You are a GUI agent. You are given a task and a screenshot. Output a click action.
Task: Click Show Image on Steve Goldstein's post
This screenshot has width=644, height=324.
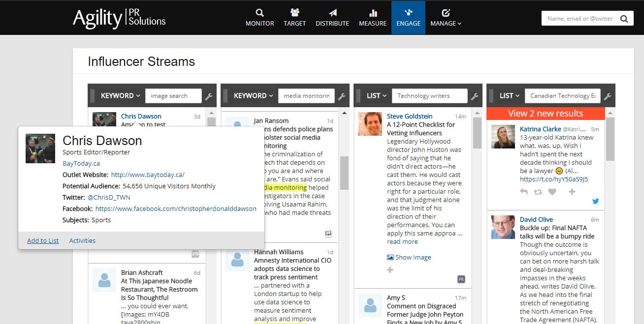[409, 257]
